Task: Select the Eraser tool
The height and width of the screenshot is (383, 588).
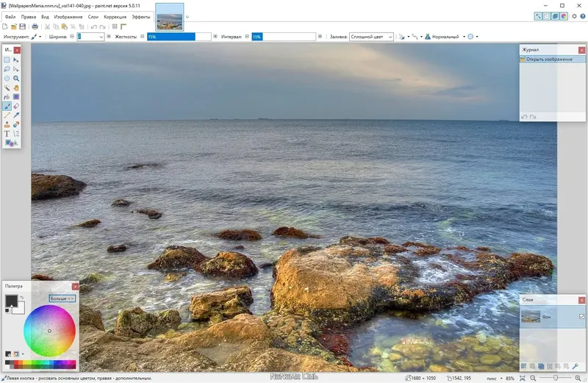Action: (x=16, y=106)
